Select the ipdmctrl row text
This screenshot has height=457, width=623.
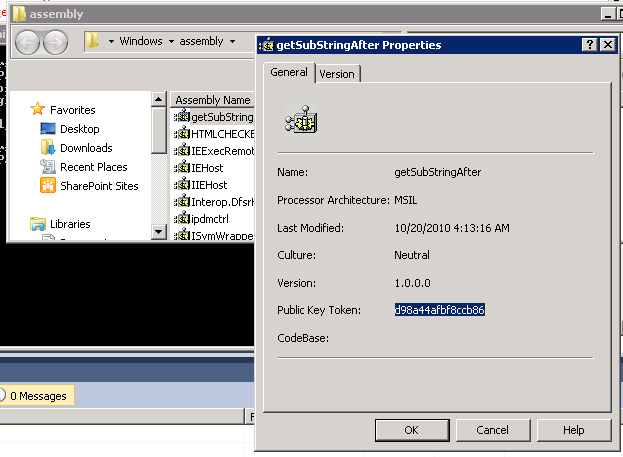210,219
